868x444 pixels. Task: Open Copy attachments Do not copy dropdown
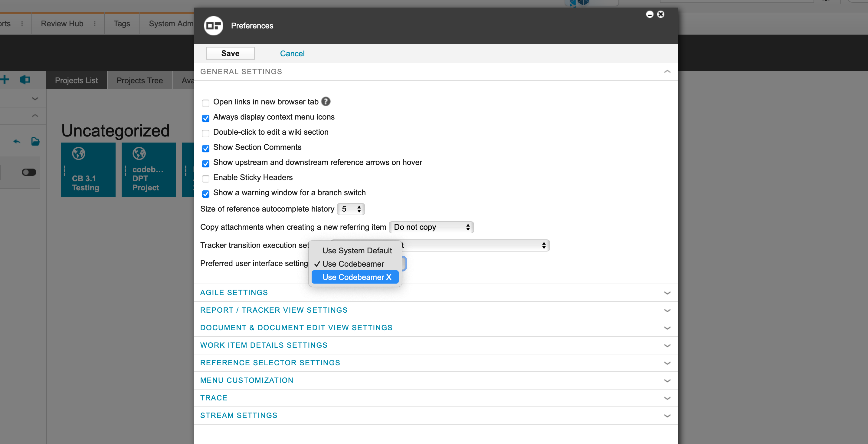[x=431, y=227]
